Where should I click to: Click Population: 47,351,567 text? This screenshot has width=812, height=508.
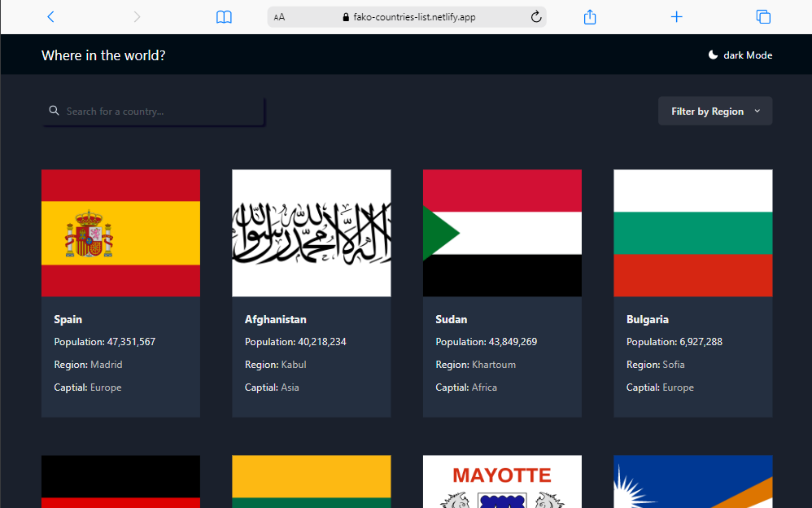[x=105, y=342]
